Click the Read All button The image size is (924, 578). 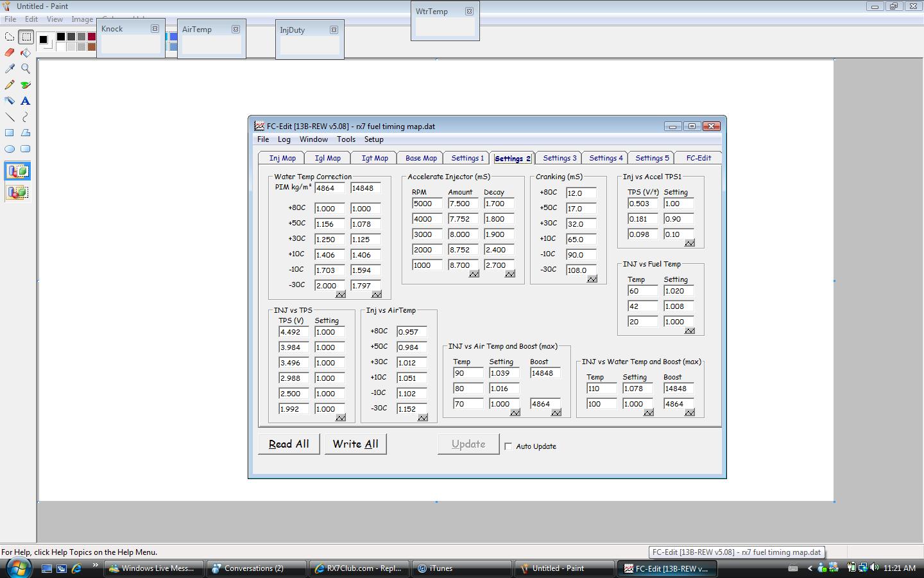tap(289, 444)
